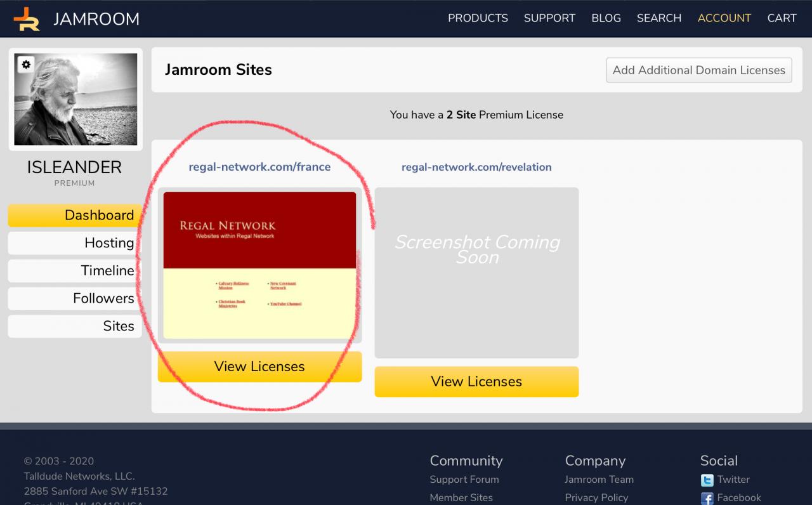Open the regal-network.com/france link

point(259,167)
